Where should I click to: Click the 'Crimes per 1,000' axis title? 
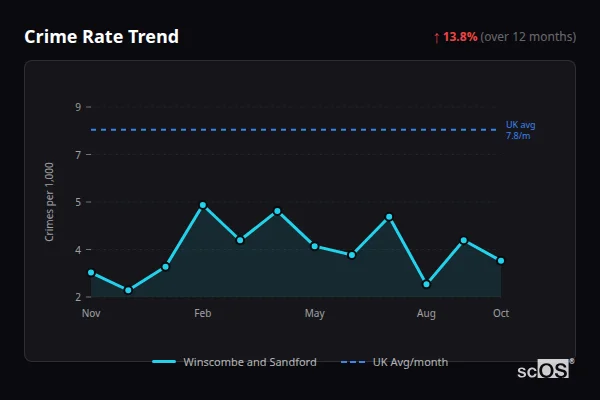tap(49, 202)
